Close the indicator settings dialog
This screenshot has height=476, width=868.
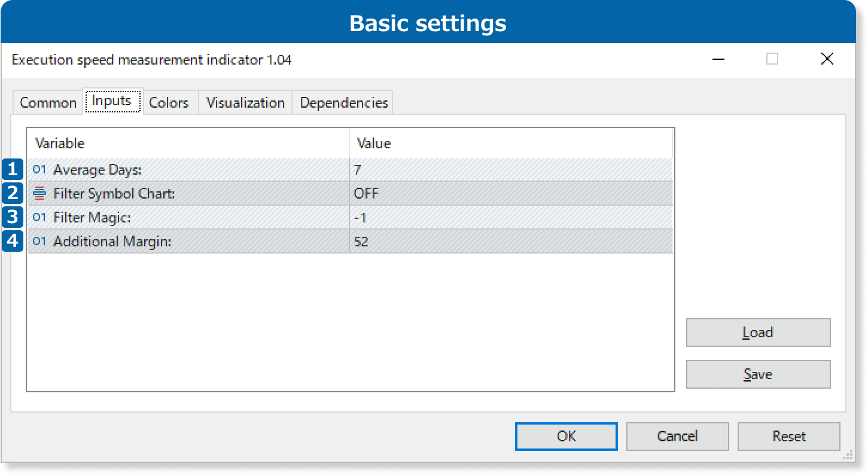(x=827, y=59)
